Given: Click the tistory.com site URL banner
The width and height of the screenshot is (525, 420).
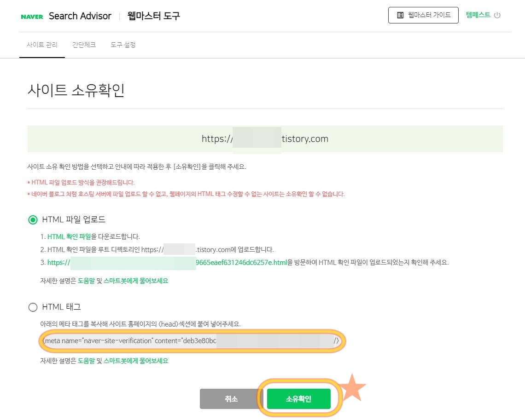Looking at the screenshot, I should point(265,139).
